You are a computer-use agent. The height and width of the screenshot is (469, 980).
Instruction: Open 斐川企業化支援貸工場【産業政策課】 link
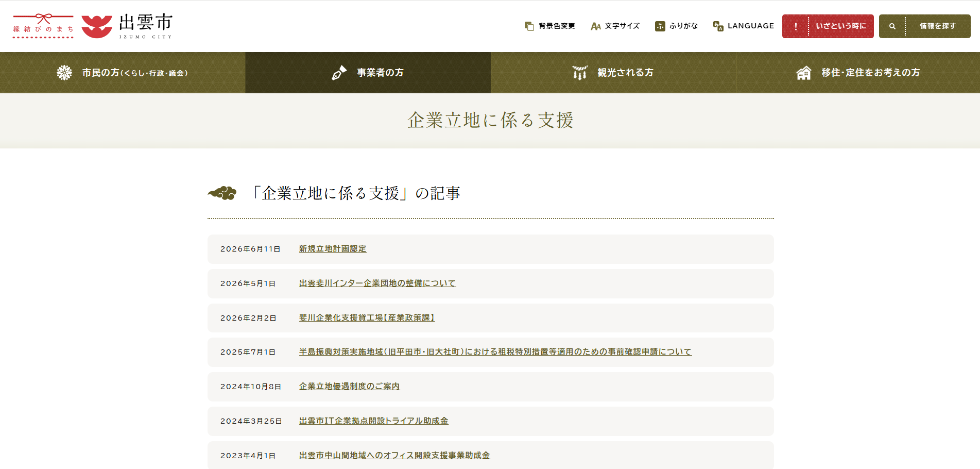tap(367, 318)
